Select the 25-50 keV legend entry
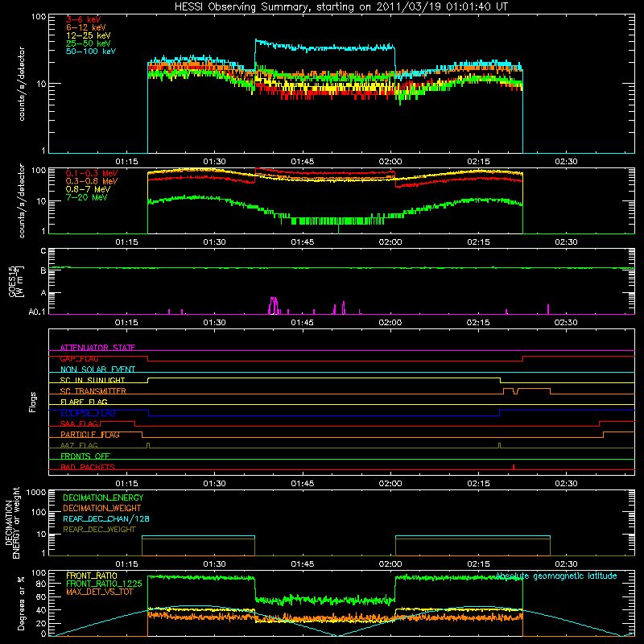The image size is (644, 644). [x=89, y=43]
